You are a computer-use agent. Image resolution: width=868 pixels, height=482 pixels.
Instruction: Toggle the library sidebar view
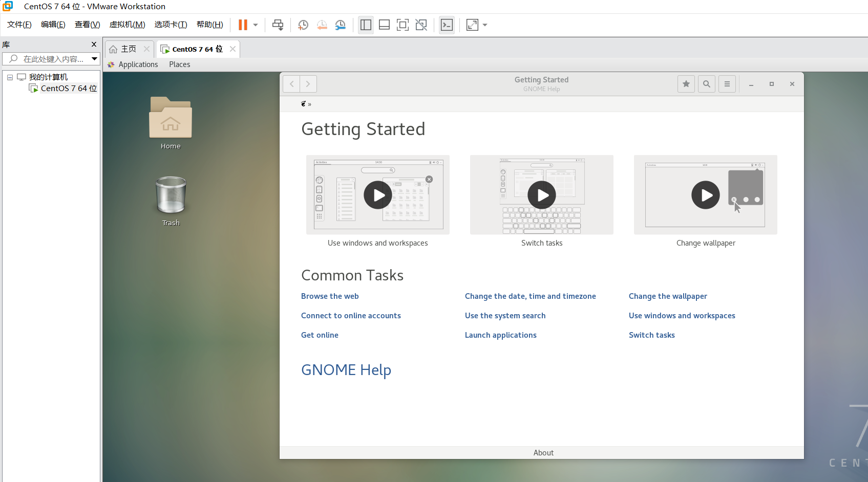click(x=366, y=25)
